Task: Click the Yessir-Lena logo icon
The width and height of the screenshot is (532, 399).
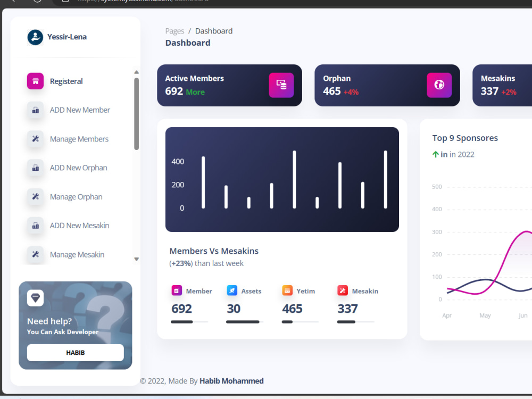Action: [x=35, y=37]
